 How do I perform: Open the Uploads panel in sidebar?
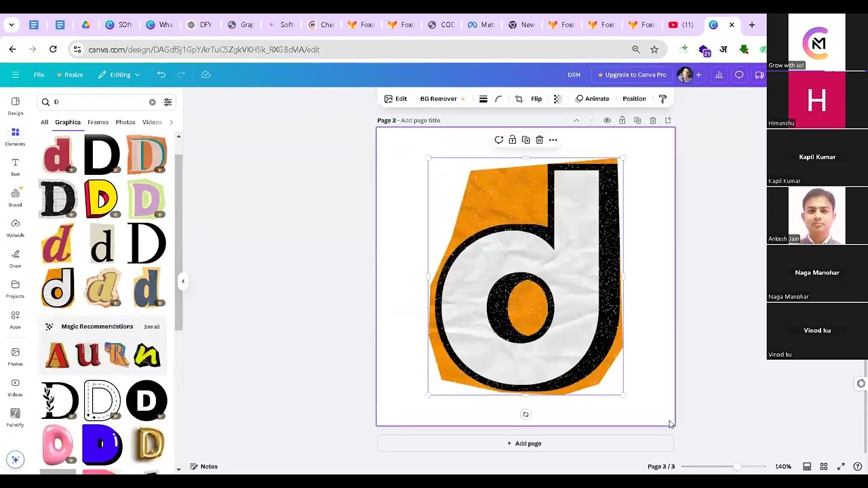point(15,228)
